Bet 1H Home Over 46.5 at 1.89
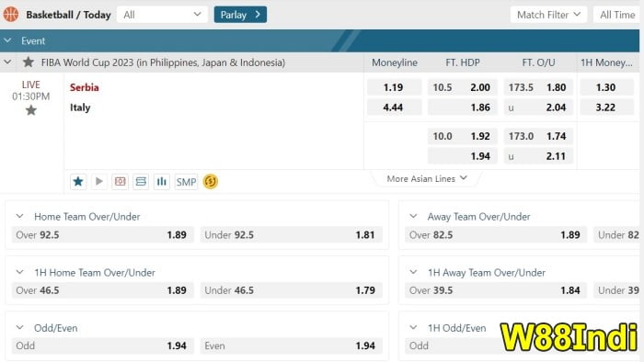The image size is (644, 362). click(102, 290)
